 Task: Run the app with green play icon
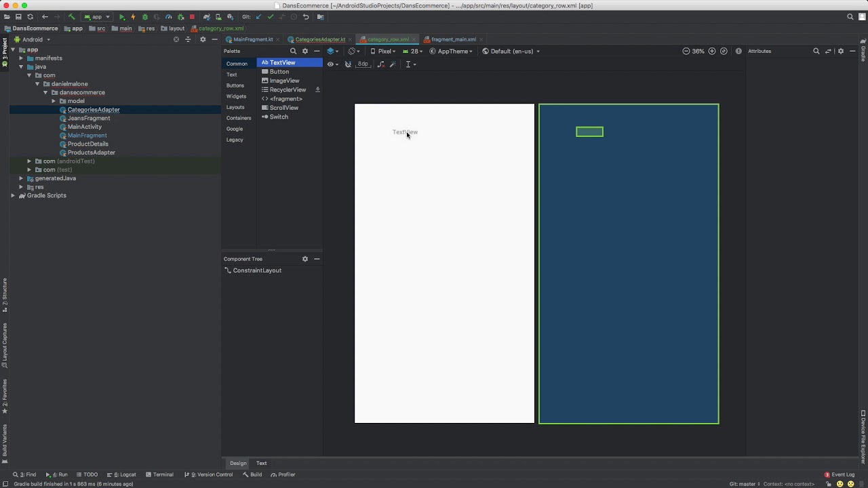121,17
